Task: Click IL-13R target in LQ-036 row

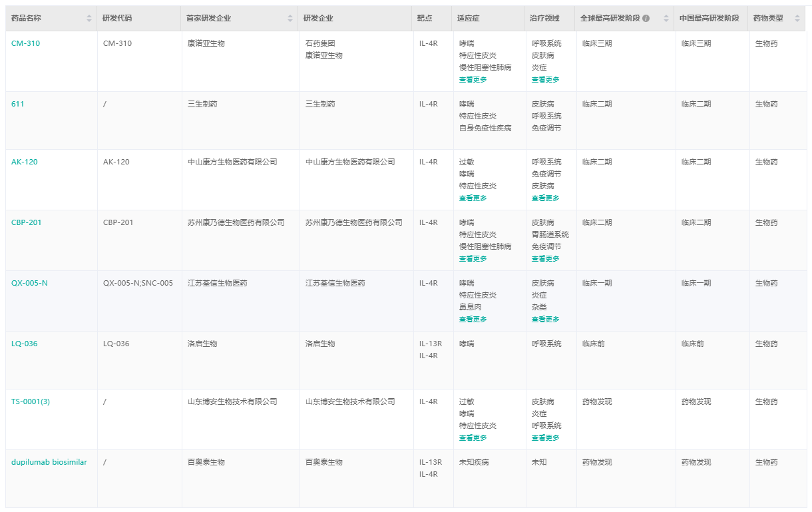Action: [x=431, y=344]
